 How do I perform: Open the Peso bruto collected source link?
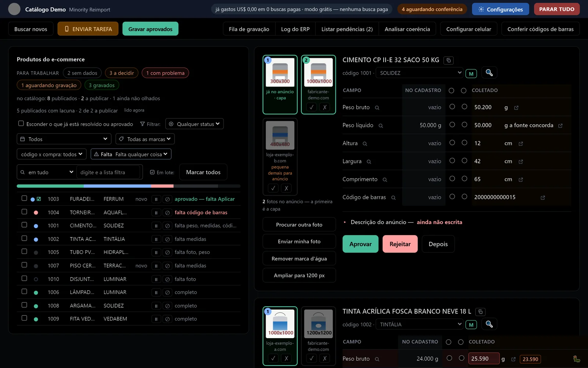pos(516,108)
